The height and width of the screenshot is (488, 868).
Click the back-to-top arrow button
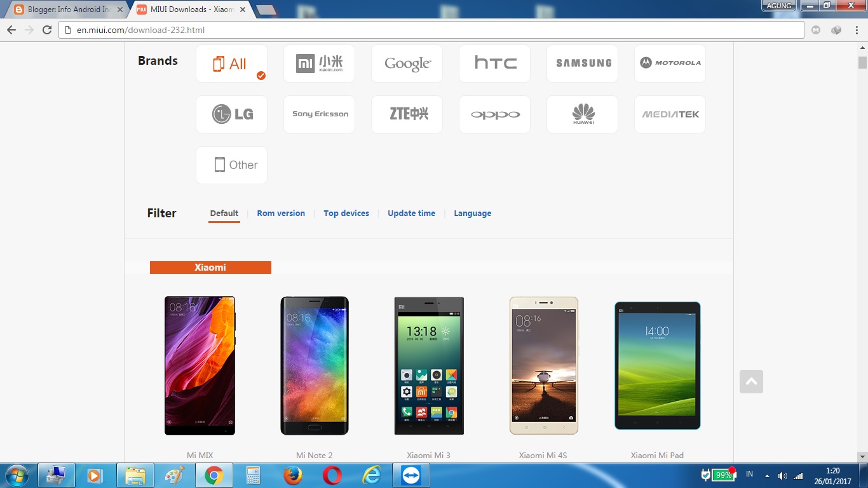pos(751,381)
